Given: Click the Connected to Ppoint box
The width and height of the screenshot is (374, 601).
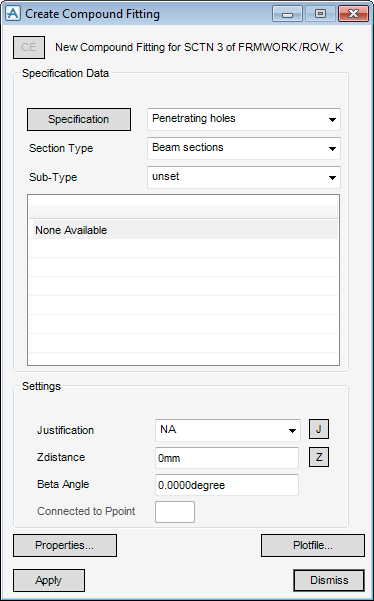Looking at the screenshot, I should click(175, 512).
